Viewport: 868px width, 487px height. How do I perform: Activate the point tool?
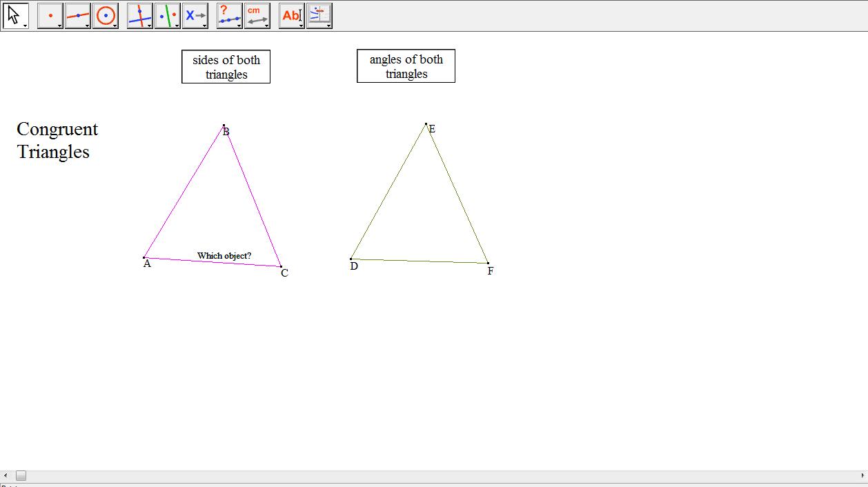point(49,14)
